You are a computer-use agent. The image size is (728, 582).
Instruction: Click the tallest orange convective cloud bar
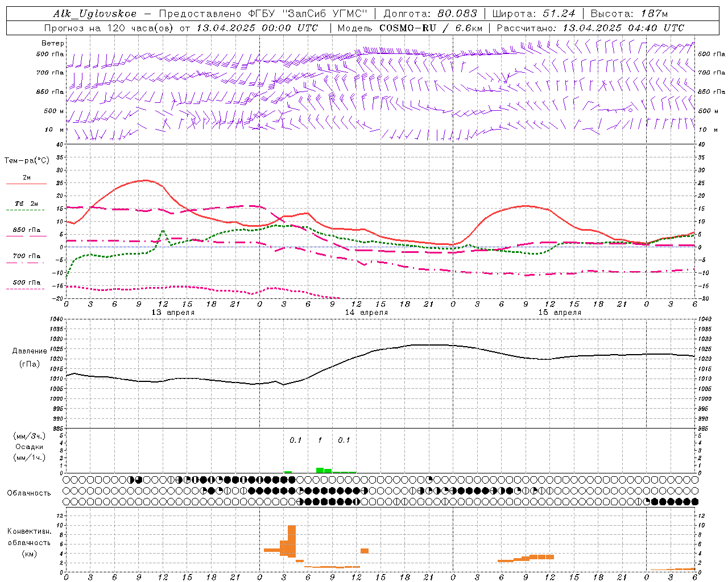pyautogui.click(x=292, y=541)
